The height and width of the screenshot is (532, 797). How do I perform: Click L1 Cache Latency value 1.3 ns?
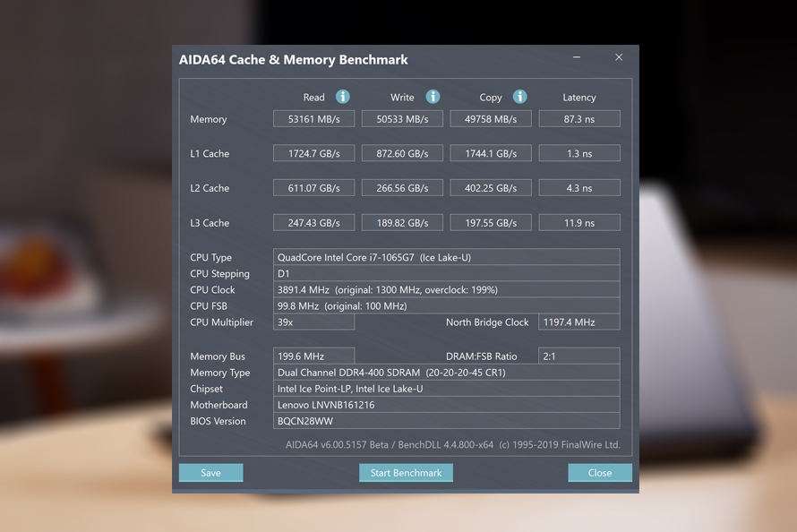coord(578,153)
